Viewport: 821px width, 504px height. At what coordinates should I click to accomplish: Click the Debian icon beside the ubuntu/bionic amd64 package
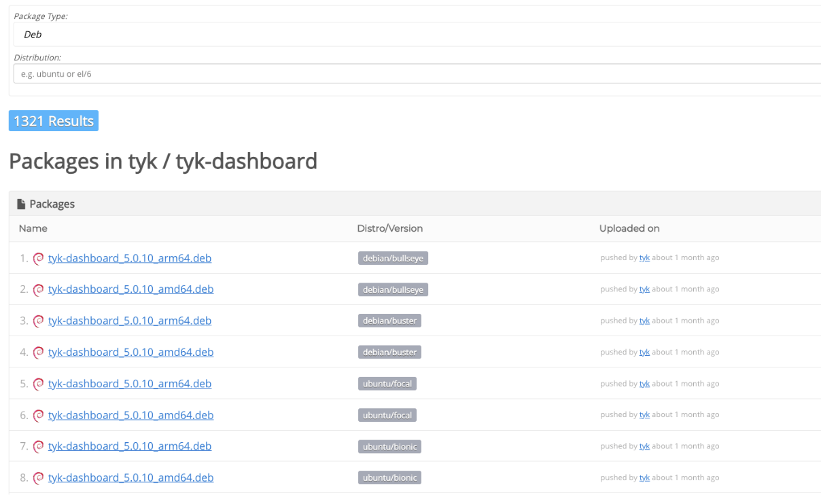tap(38, 478)
